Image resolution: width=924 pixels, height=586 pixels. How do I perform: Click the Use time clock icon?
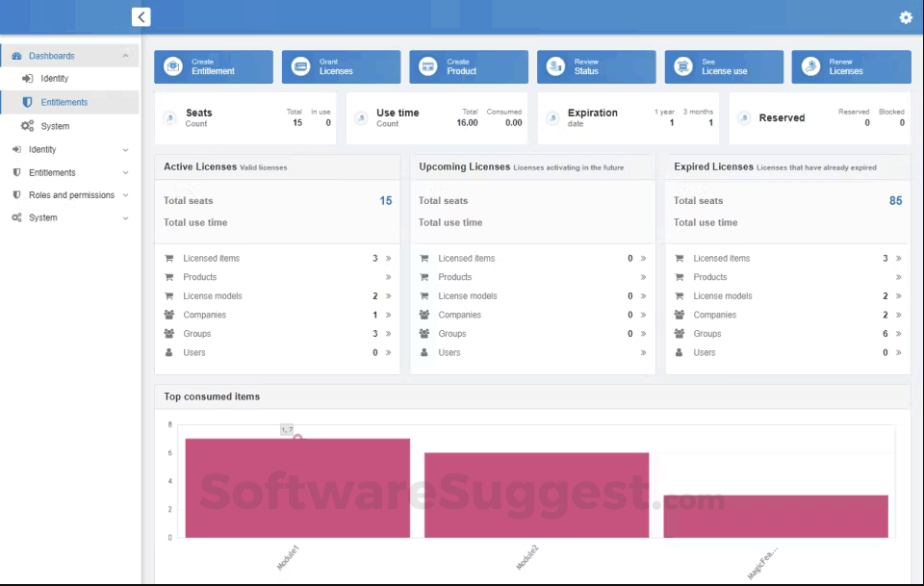[361, 117]
